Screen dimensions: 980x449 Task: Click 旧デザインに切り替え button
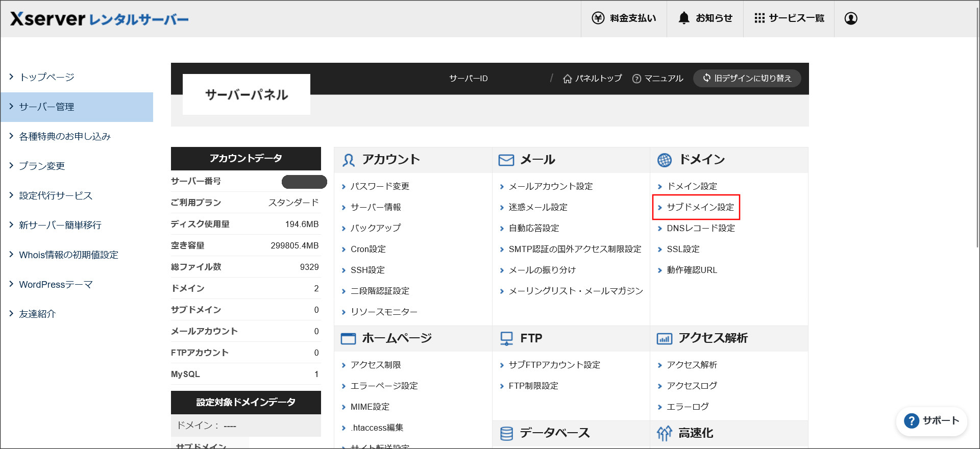click(747, 78)
